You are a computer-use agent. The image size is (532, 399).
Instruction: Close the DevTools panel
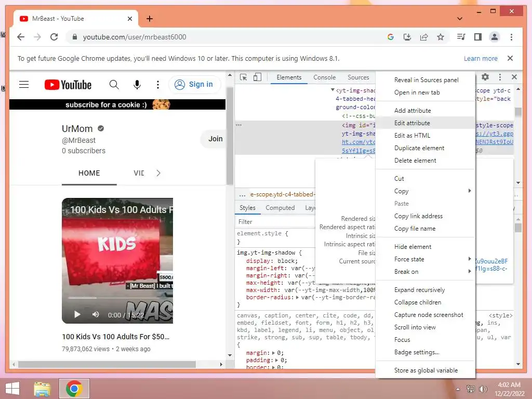click(514, 77)
